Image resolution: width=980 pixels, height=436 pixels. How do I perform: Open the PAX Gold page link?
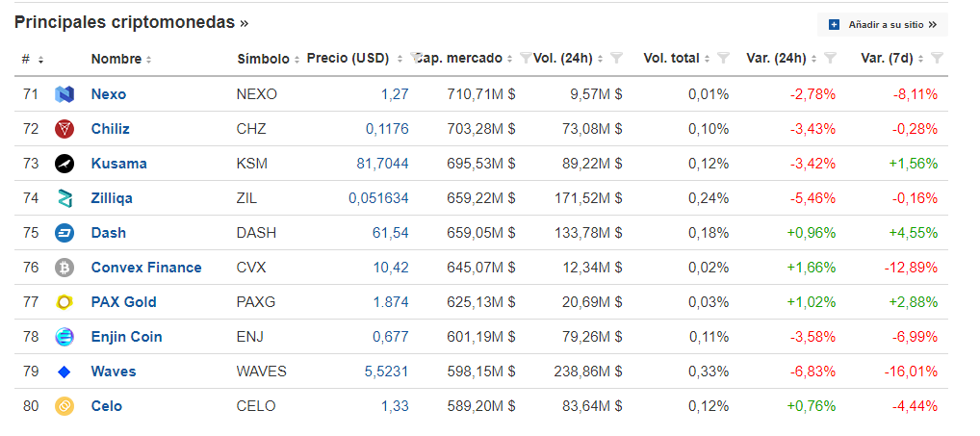[124, 302]
